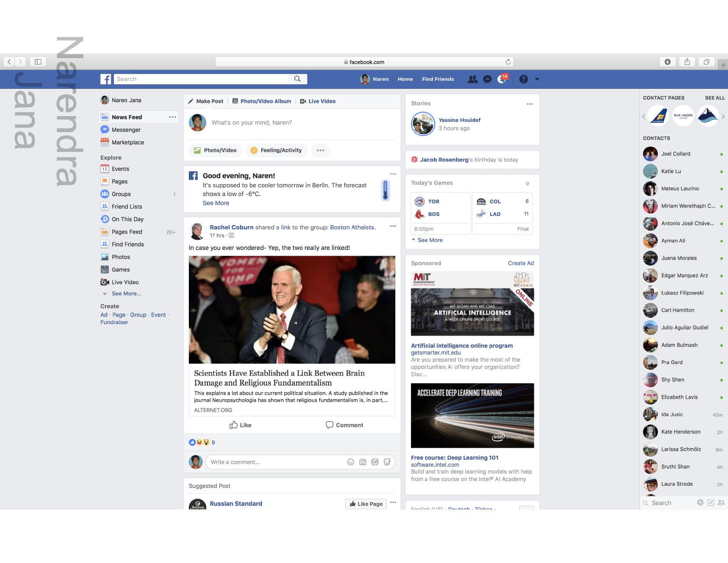Click the Facebook search field
The height and width of the screenshot is (563, 728).
point(201,79)
